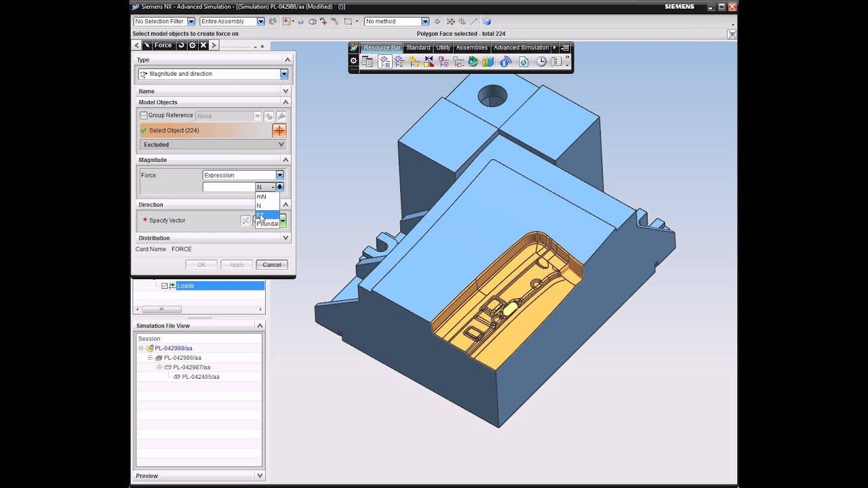Open the Constraint Navigator blue-red icon
The height and width of the screenshot is (488, 868).
[429, 62]
